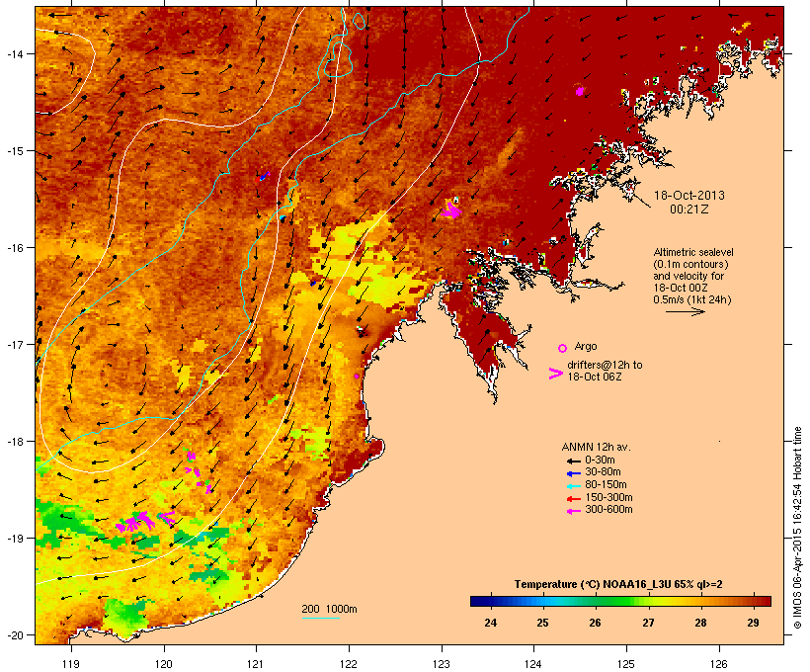Click the magenta 300-600m arrow legend icon
Viewport: 810px width, 672px height.
click(x=573, y=511)
